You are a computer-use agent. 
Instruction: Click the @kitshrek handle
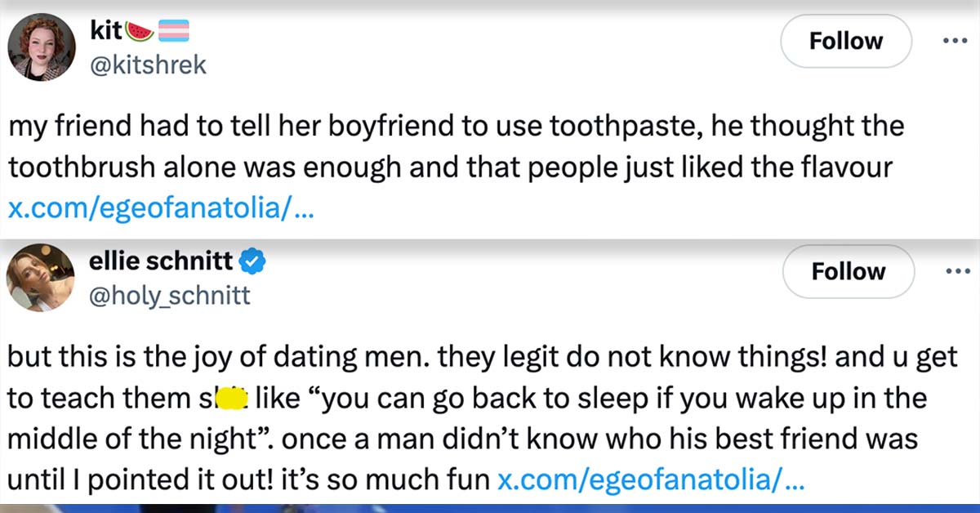pos(147,64)
